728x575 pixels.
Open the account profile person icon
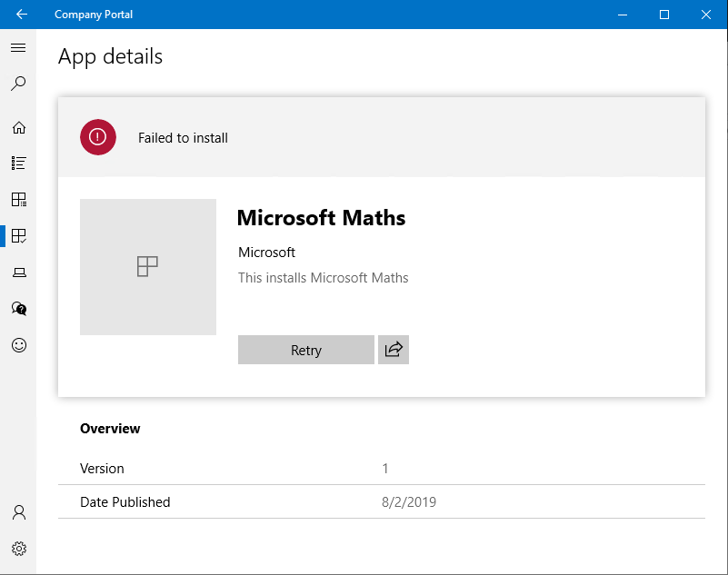tap(19, 512)
